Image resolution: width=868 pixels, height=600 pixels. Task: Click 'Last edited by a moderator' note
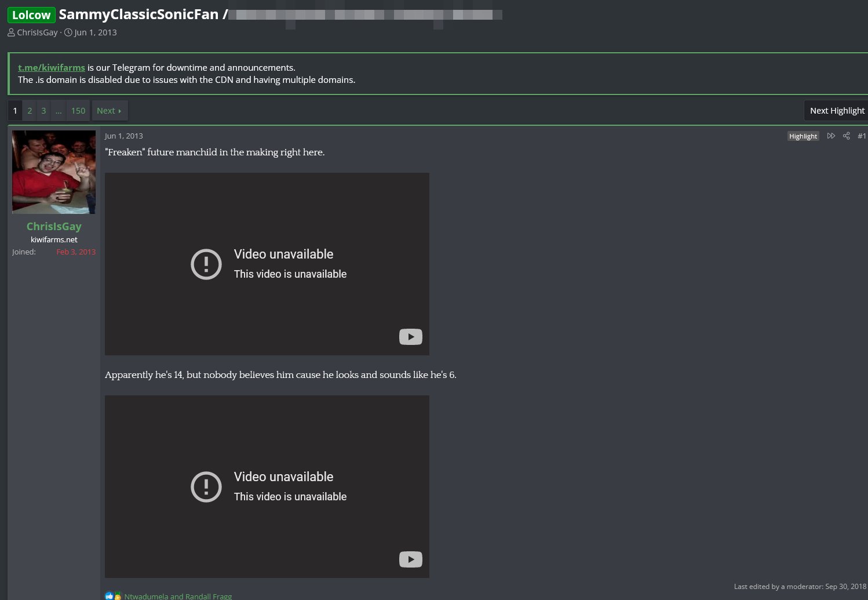[800, 587]
